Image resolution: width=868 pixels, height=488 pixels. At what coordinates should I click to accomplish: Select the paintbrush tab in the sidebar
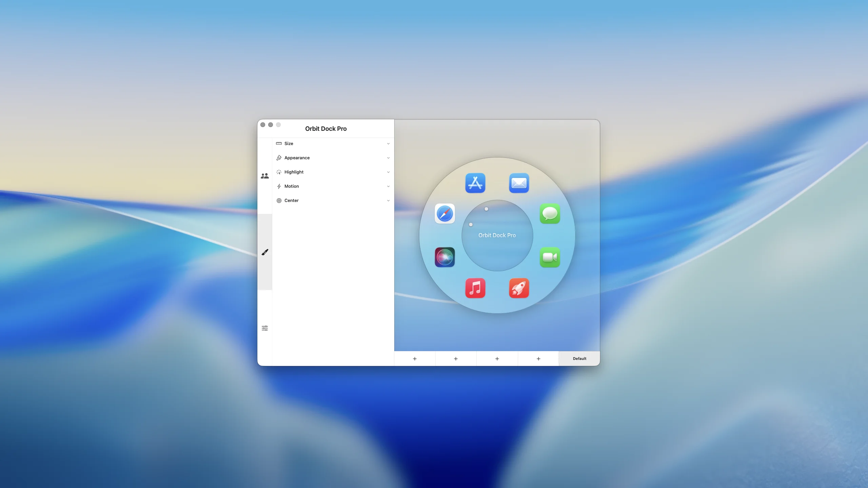click(x=265, y=252)
